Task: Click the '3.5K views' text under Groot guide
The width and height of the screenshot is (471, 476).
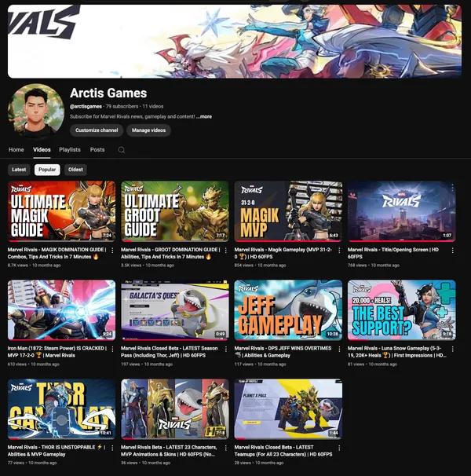Action: [x=131, y=265]
